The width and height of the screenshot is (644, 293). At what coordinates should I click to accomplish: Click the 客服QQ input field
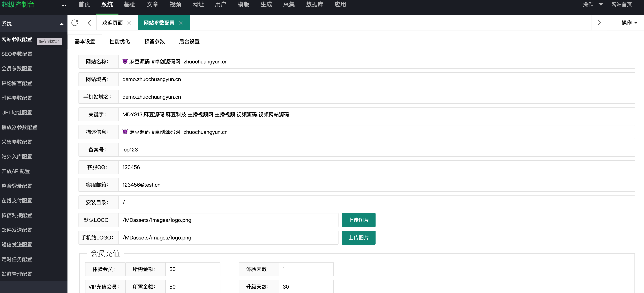pos(377,167)
